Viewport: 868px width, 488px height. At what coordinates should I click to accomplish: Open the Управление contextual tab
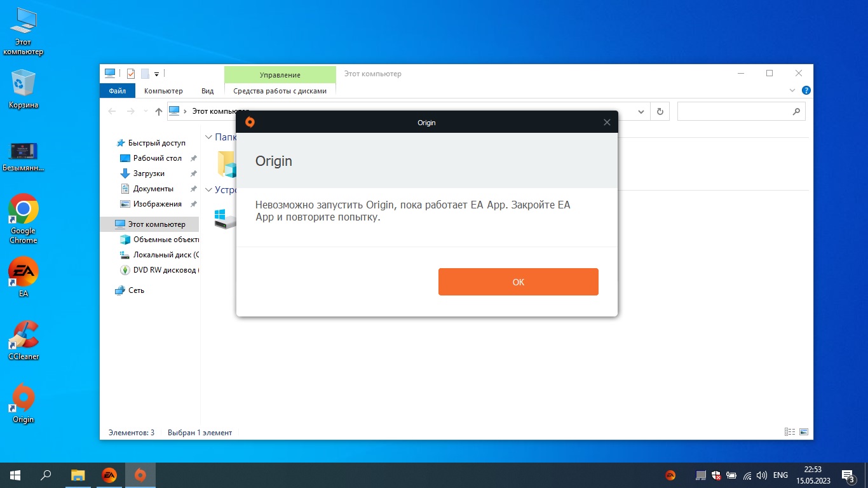280,75
